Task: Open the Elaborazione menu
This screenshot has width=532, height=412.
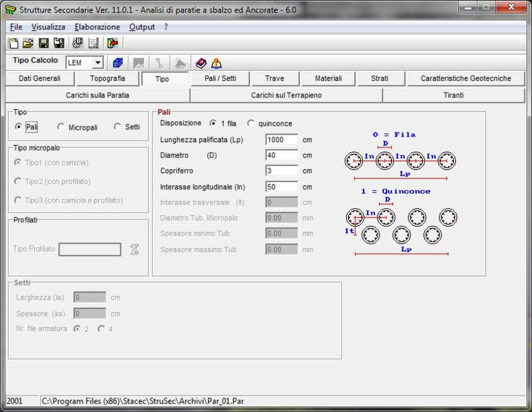Action: (97, 27)
